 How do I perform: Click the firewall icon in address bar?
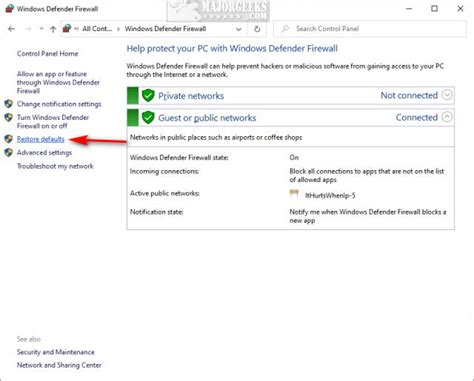pos(67,28)
